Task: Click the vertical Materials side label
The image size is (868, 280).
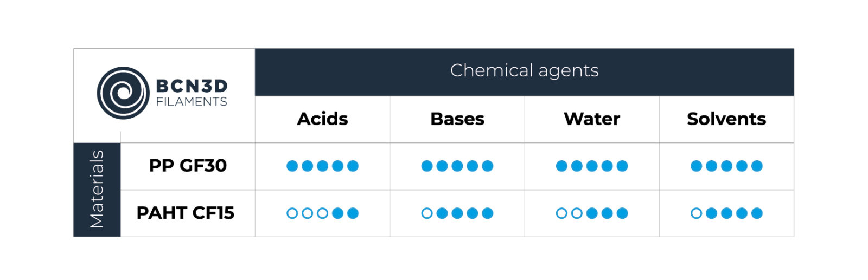Action: pos(97,190)
